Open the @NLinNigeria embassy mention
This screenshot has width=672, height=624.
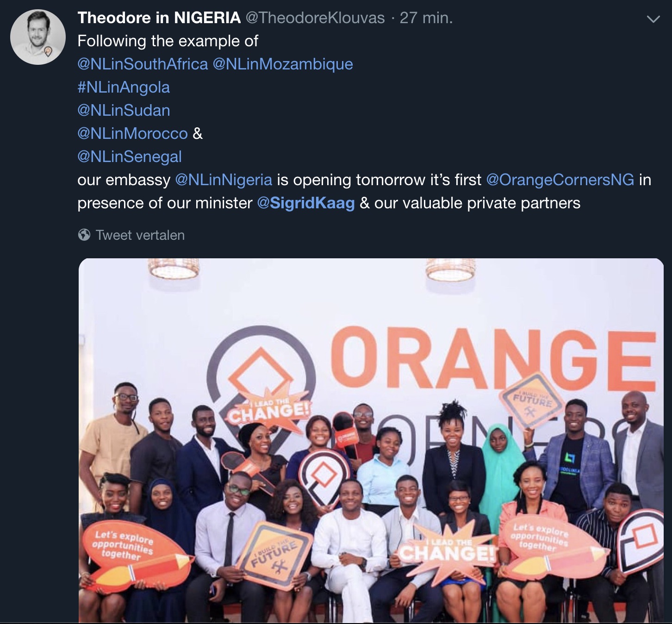click(x=224, y=180)
